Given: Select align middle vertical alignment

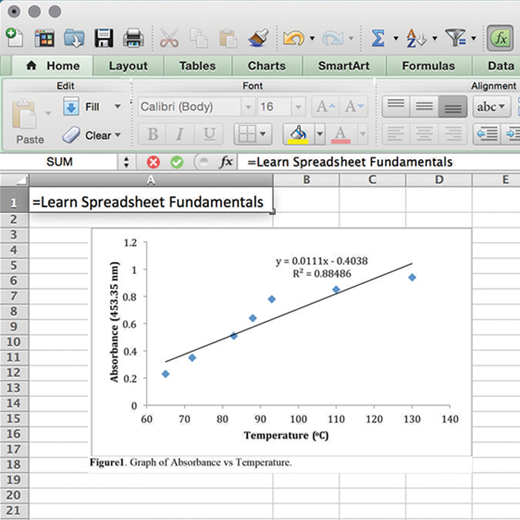Looking at the screenshot, I should coord(424,107).
